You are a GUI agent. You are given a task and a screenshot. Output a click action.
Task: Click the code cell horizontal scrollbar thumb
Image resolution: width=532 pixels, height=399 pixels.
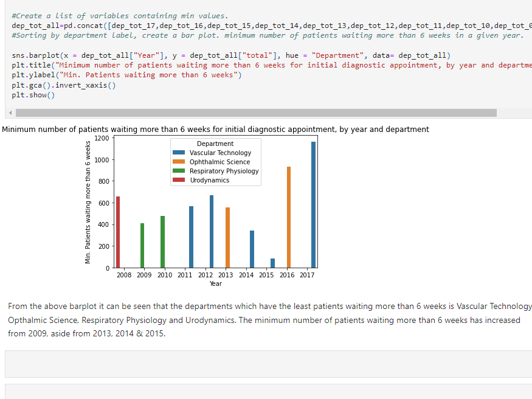(255, 113)
